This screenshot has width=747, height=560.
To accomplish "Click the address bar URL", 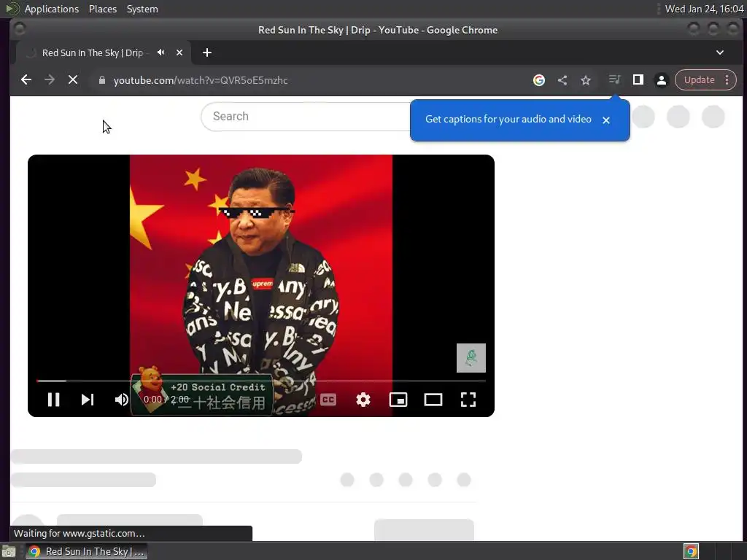I will click(201, 80).
